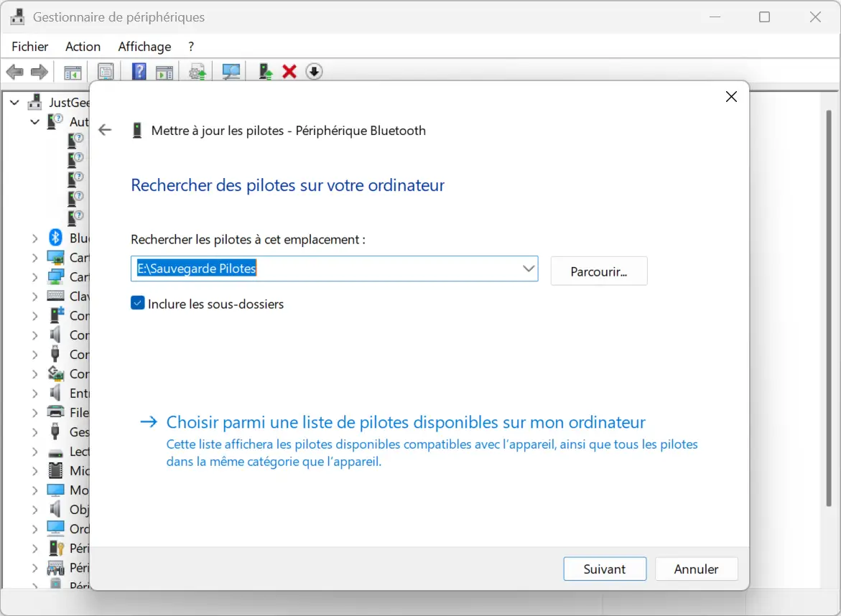Viewport: 841px width, 616px height.
Task: Open the Properties sheet toolbar icon
Action: point(106,72)
